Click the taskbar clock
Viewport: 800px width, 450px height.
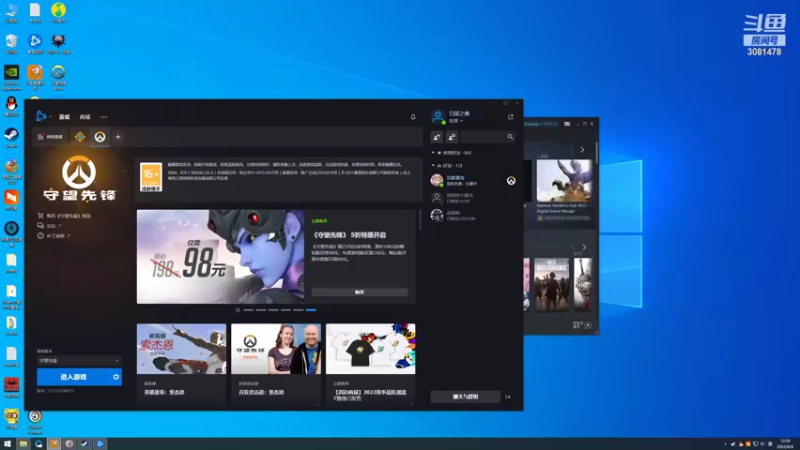tap(786, 444)
